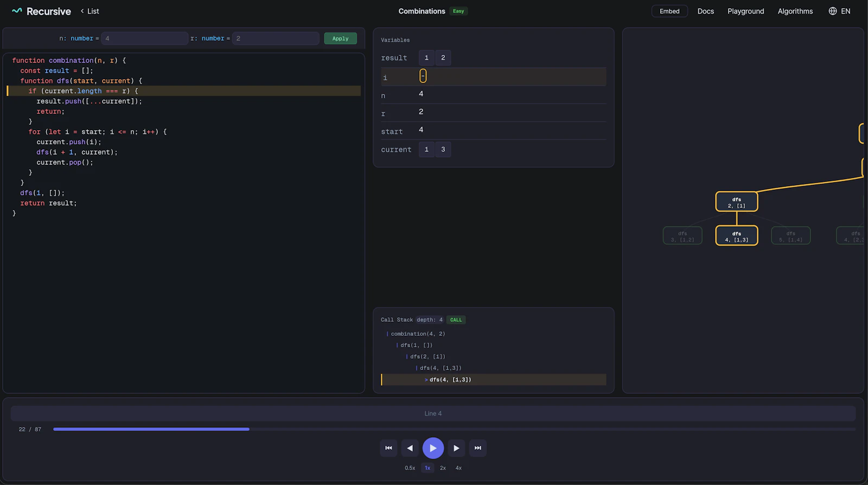Set playback speed to 1x
The image size is (868, 485).
[427, 468]
